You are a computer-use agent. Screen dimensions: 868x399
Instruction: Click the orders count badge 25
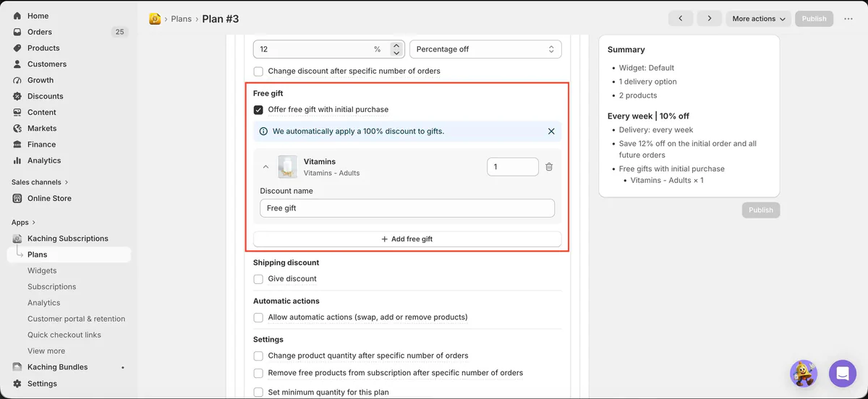[119, 32]
